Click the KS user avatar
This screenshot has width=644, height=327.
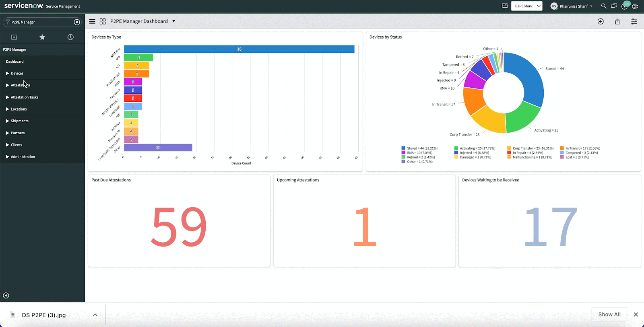pyautogui.click(x=554, y=6)
